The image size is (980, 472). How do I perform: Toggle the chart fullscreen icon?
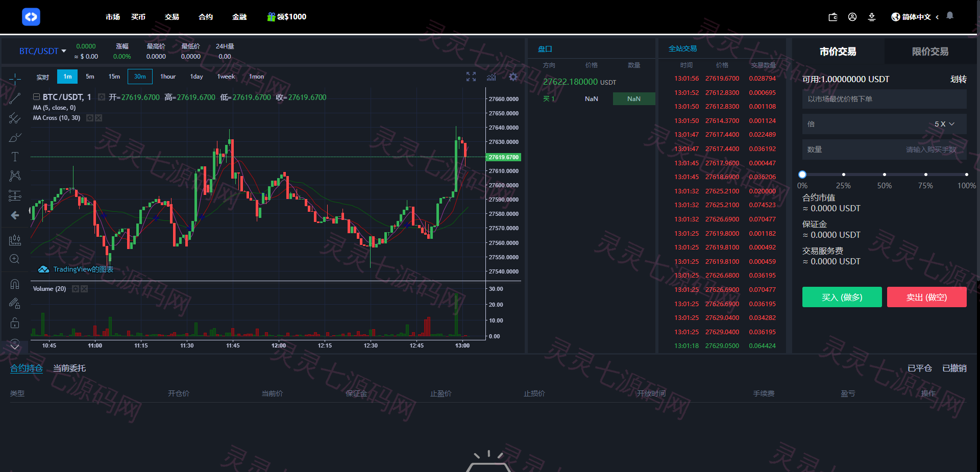point(471,77)
